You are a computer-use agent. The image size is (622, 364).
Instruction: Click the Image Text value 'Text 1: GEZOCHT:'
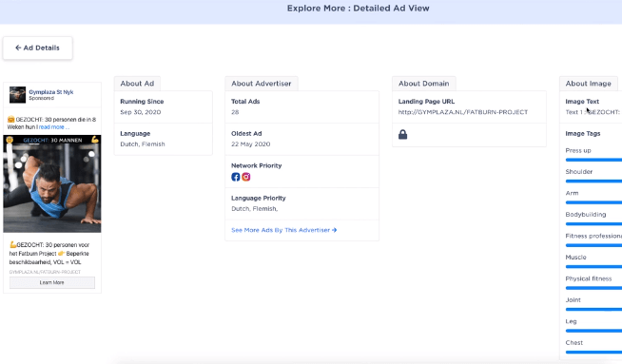(593, 112)
